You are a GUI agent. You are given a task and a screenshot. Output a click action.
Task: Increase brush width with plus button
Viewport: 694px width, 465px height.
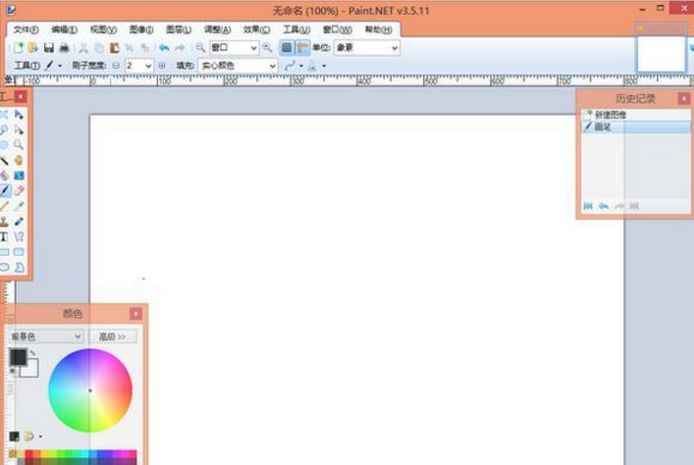pyautogui.click(x=162, y=65)
